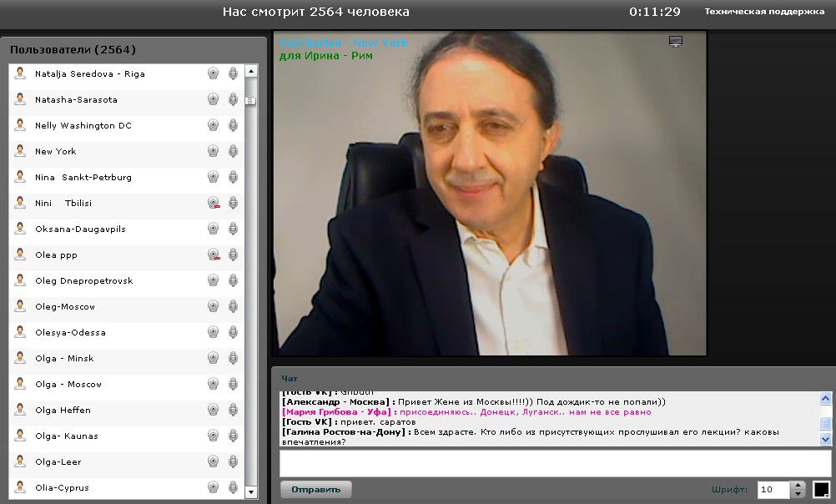Decrease font size with stepper down arrow
Viewport: 836px width, 504px height.
798,494
